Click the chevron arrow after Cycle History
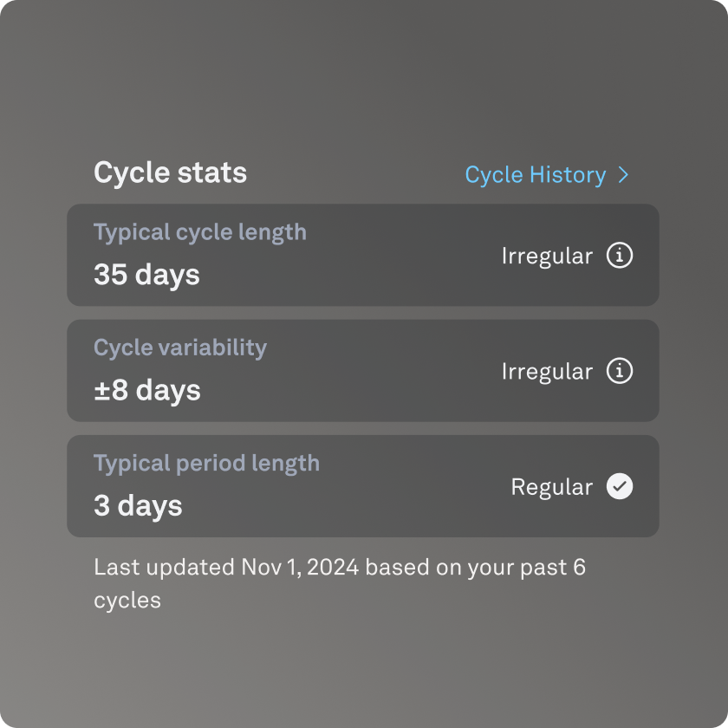The width and height of the screenshot is (728, 728). [623, 175]
